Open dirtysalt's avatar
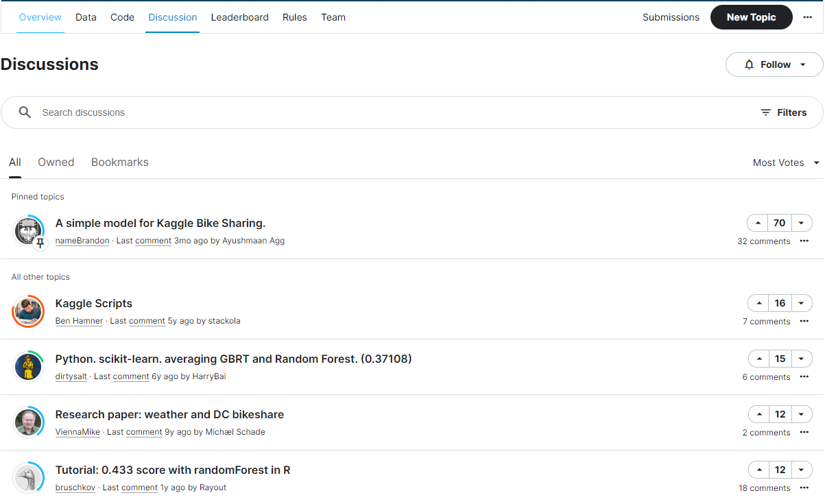Image resolution: width=825 pixels, height=504 pixels. (29, 367)
